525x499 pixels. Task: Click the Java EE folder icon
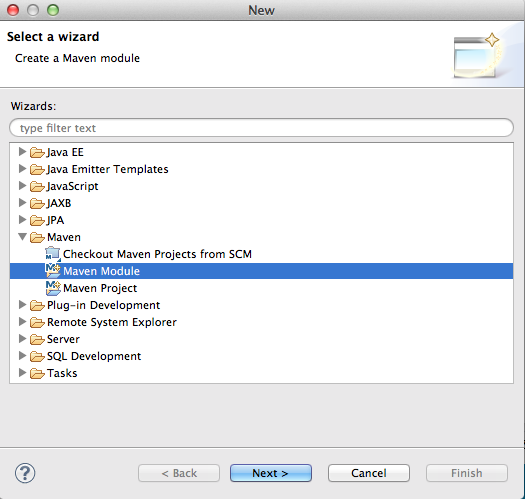37,152
